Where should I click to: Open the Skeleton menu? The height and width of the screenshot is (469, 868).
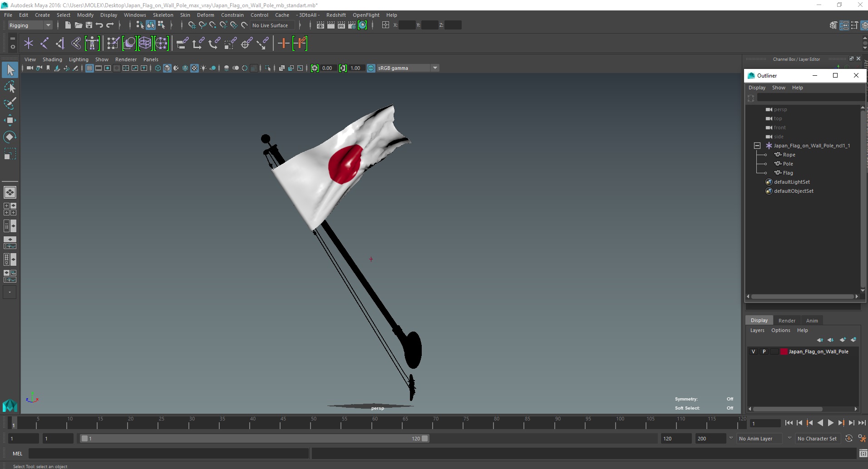tap(163, 15)
